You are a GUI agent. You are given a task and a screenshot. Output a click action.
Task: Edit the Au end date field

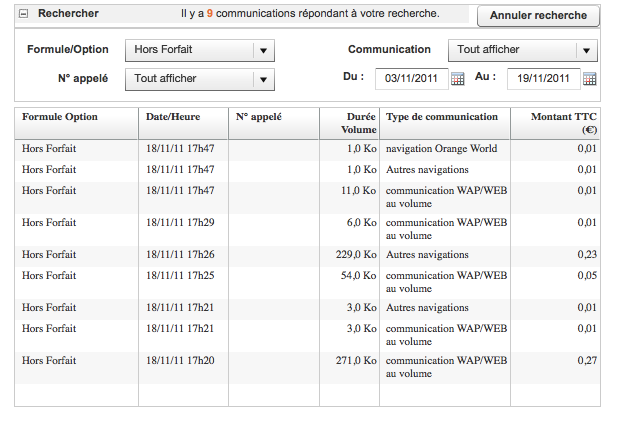(543, 79)
